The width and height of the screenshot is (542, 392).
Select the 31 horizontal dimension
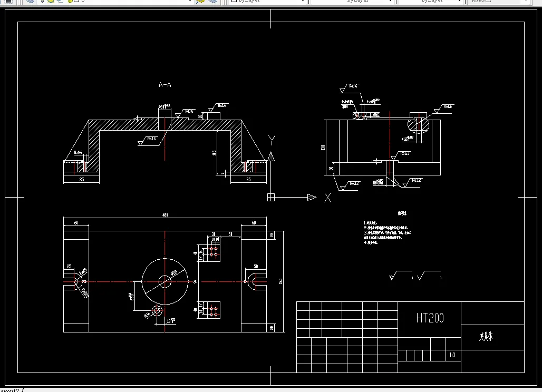coord(214,234)
